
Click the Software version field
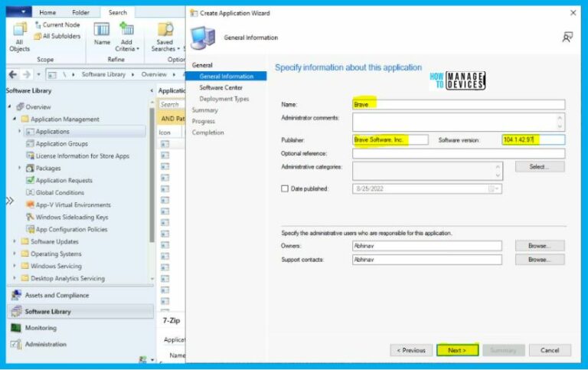pyautogui.click(x=533, y=139)
